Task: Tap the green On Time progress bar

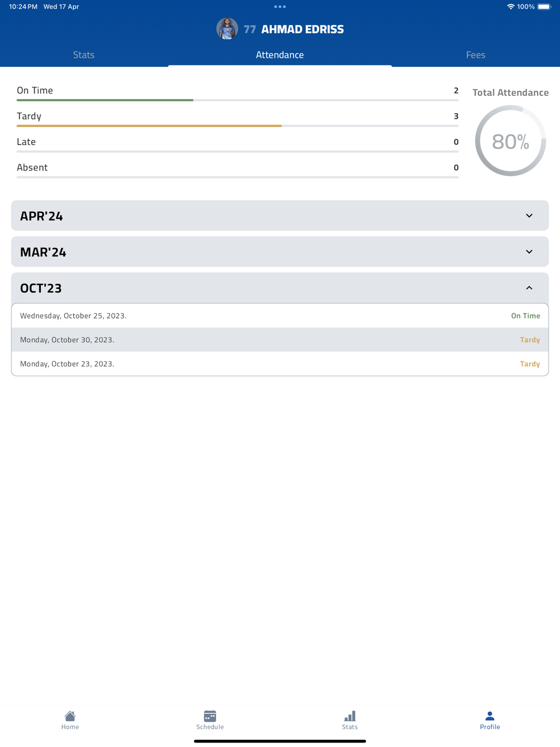Action: (x=105, y=100)
